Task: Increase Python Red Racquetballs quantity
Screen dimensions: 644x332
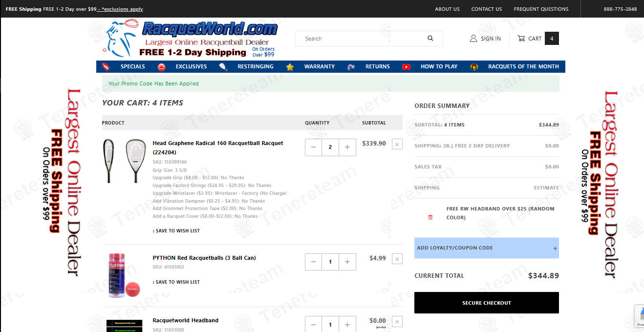Action: click(347, 262)
